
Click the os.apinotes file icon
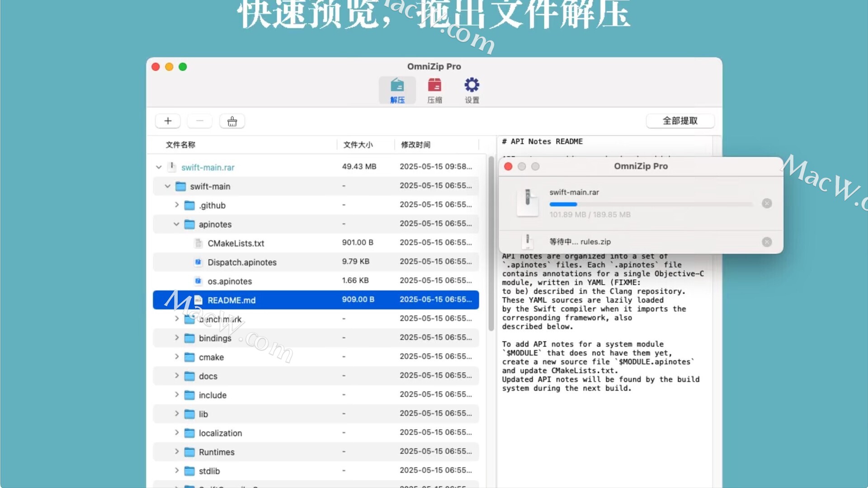tap(198, 281)
